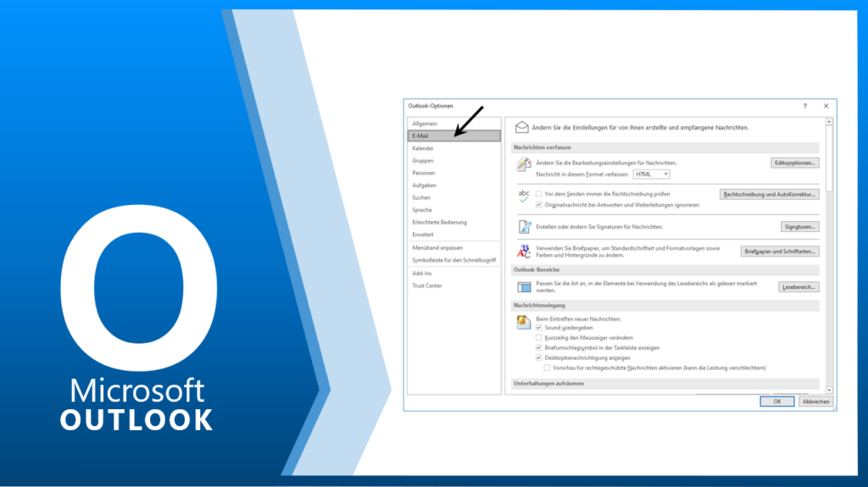Open the Trust Center category
868x487 pixels.
tap(454, 285)
